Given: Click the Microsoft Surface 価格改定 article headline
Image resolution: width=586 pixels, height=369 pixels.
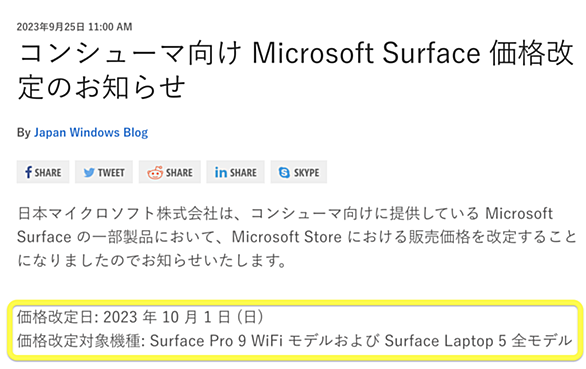Looking at the screenshot, I should pyautogui.click(x=296, y=70).
